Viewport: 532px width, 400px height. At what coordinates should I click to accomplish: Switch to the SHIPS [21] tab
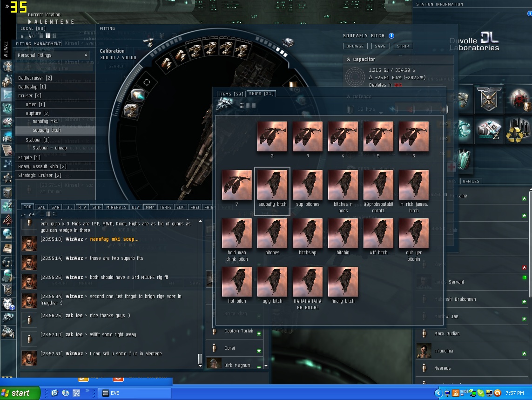click(x=261, y=94)
